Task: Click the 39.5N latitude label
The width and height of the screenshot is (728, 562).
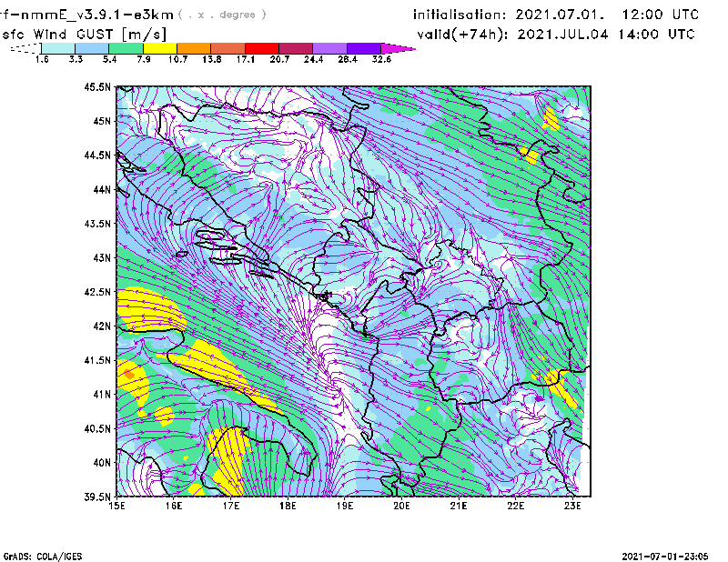Action: (x=97, y=497)
